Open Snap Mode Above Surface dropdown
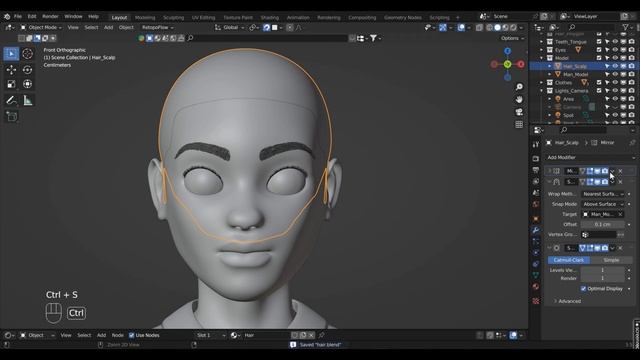Viewport: 640px width, 360px height. (603, 204)
